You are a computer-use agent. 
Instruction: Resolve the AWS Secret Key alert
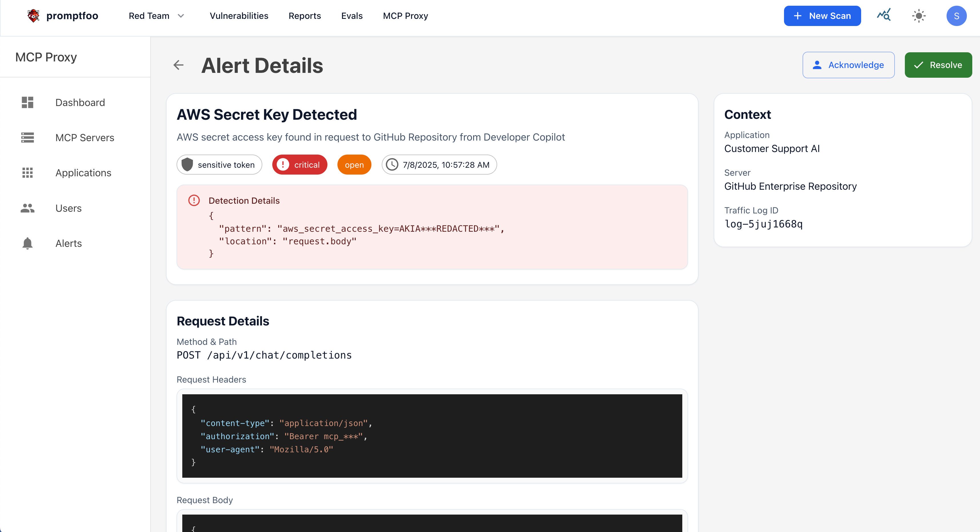pyautogui.click(x=938, y=65)
